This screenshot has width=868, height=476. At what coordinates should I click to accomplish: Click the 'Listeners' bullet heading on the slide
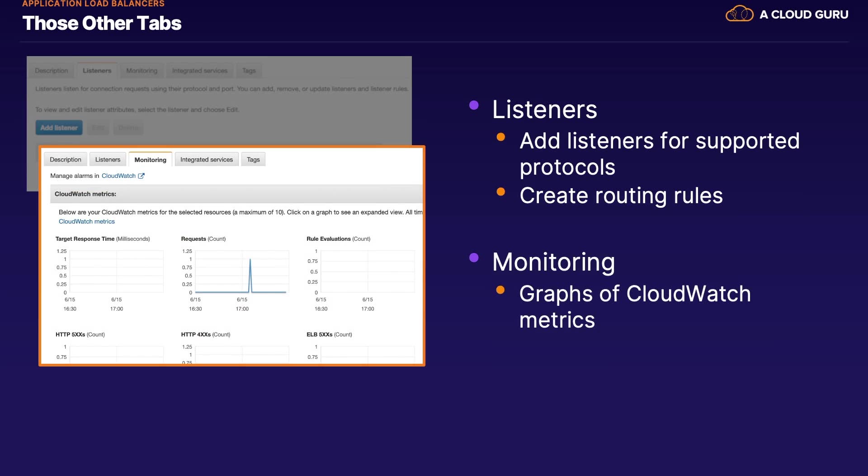[x=544, y=109]
